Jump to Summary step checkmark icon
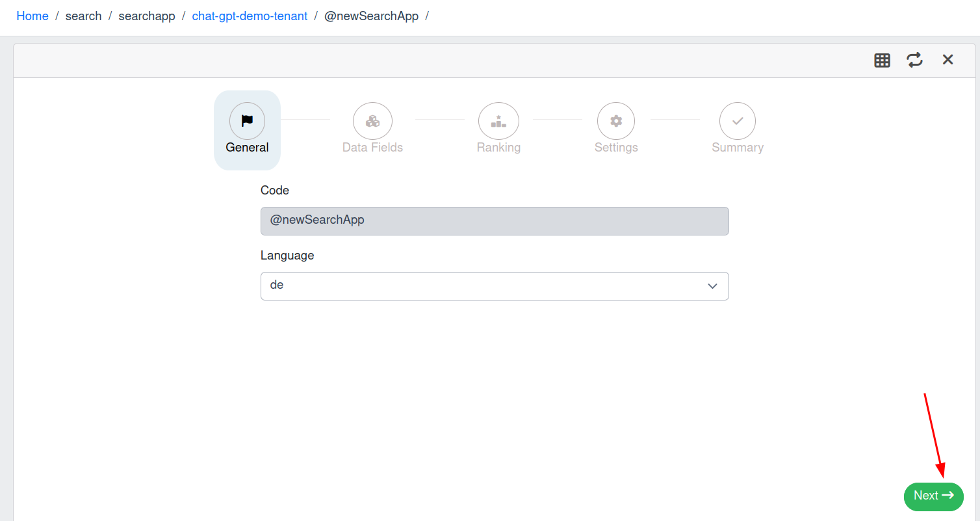Image resolution: width=980 pixels, height=521 pixels. click(x=738, y=121)
